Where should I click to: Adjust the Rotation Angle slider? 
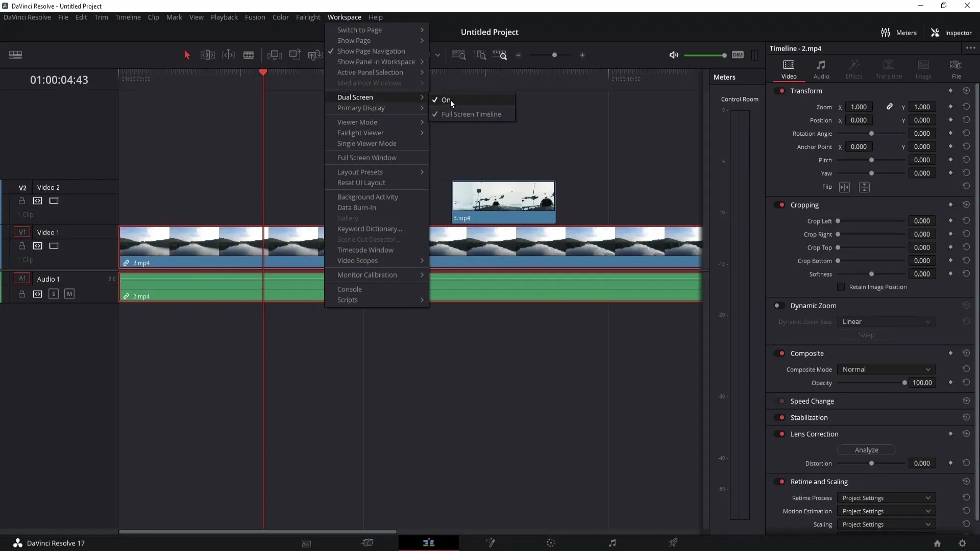pyautogui.click(x=871, y=134)
